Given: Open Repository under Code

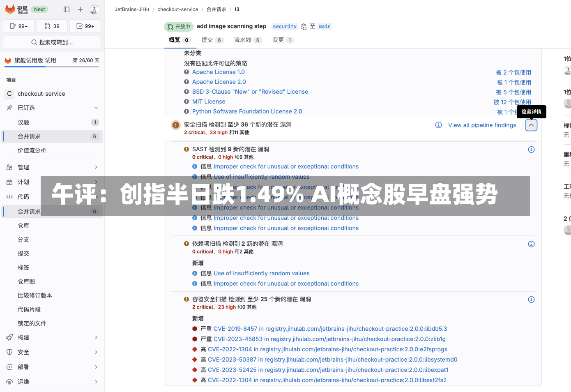Looking at the screenshot, I should (x=52, y=226).
